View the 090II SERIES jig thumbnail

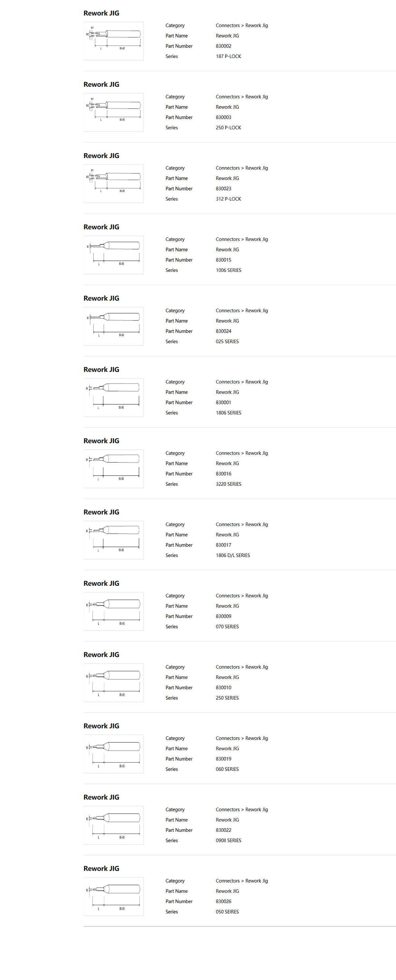pyautogui.click(x=114, y=825)
